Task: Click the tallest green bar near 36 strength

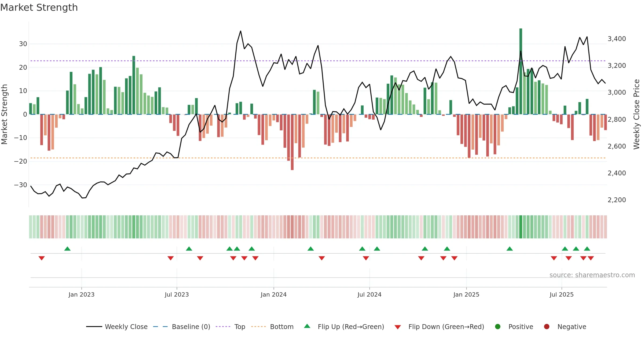Action: tap(521, 71)
